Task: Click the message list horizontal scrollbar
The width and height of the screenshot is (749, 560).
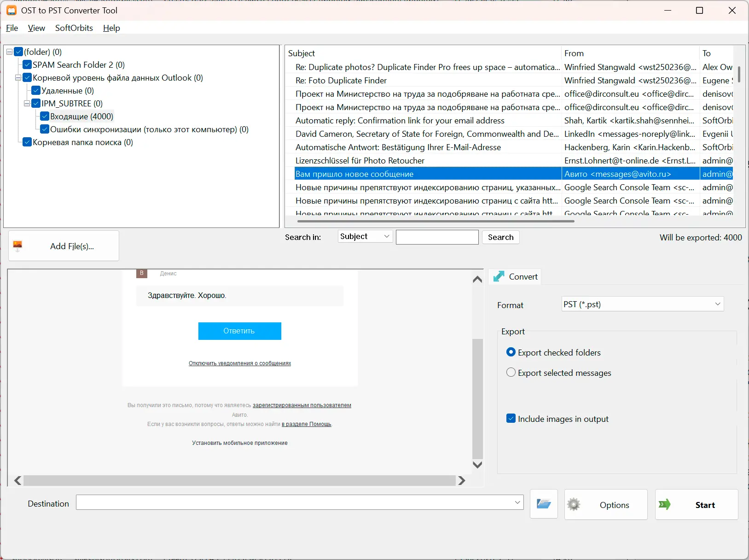Action: 435,221
